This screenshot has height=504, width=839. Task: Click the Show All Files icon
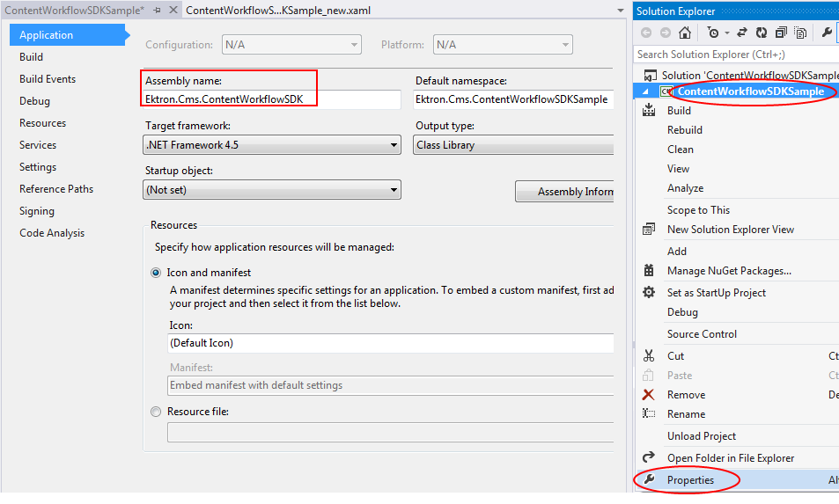[x=800, y=33]
